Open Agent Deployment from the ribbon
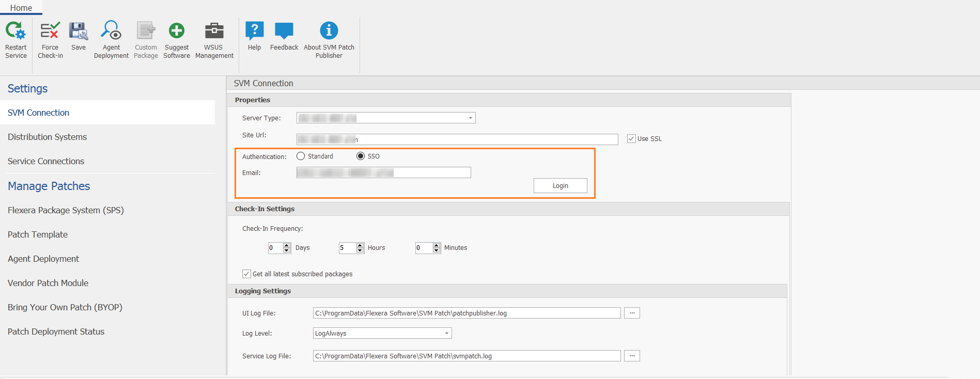 [x=111, y=31]
